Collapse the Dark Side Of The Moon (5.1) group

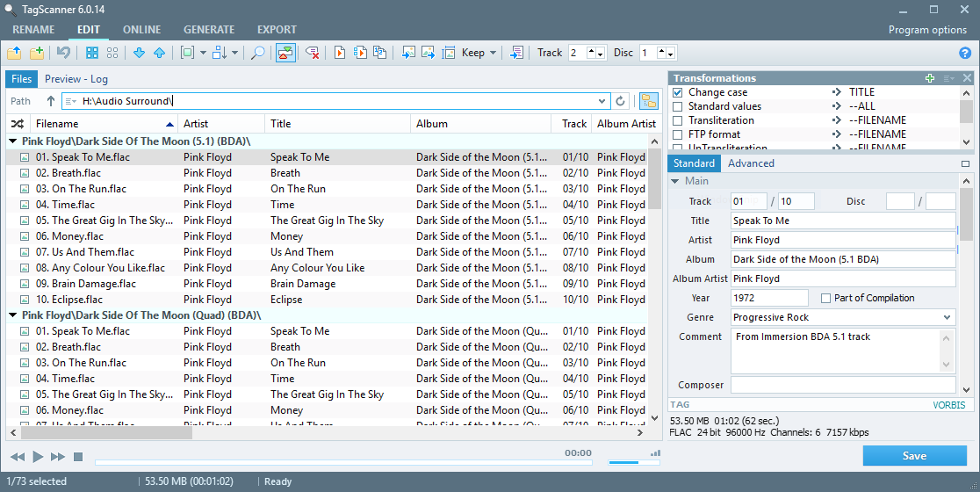(x=13, y=142)
